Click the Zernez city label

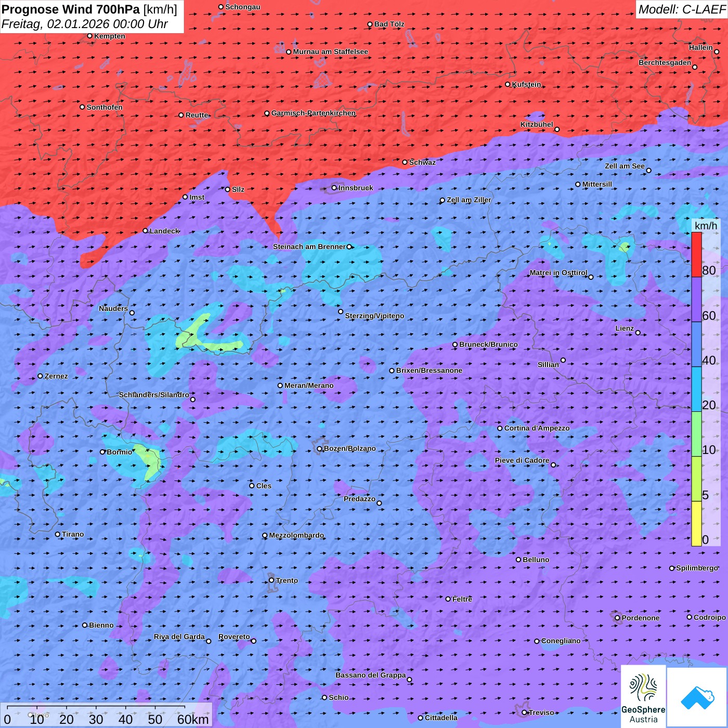[x=56, y=376]
